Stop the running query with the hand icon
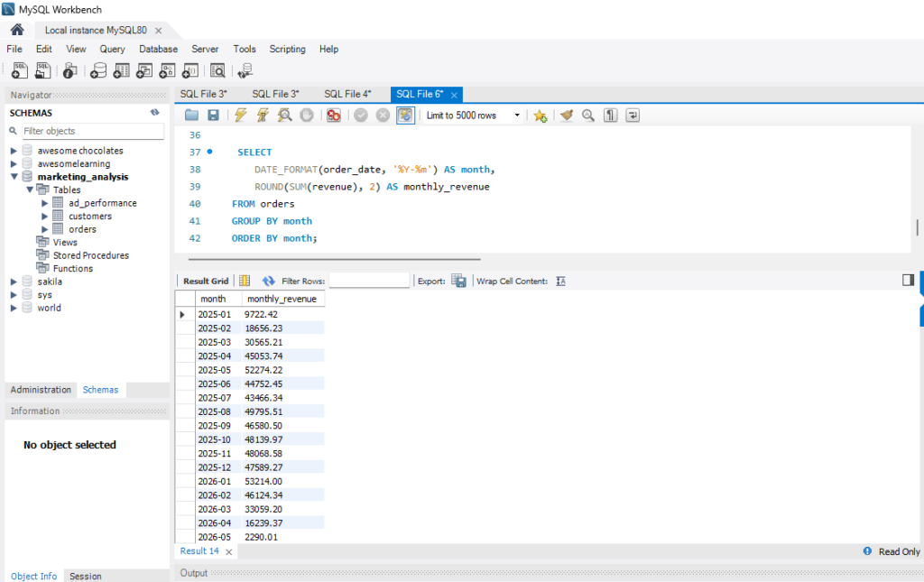 [307, 115]
